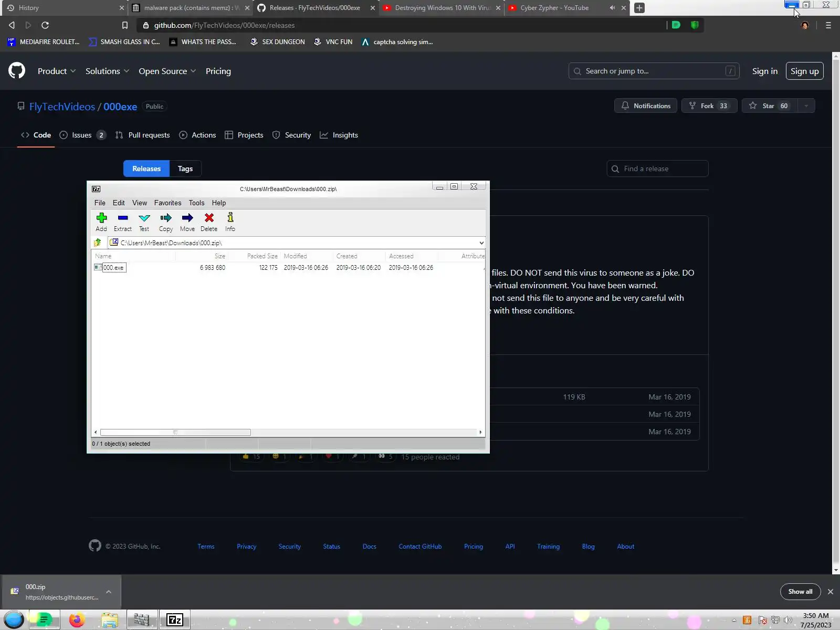The image size is (840, 630).
Task: Run the 7-Zip Test tool
Action: point(144,222)
